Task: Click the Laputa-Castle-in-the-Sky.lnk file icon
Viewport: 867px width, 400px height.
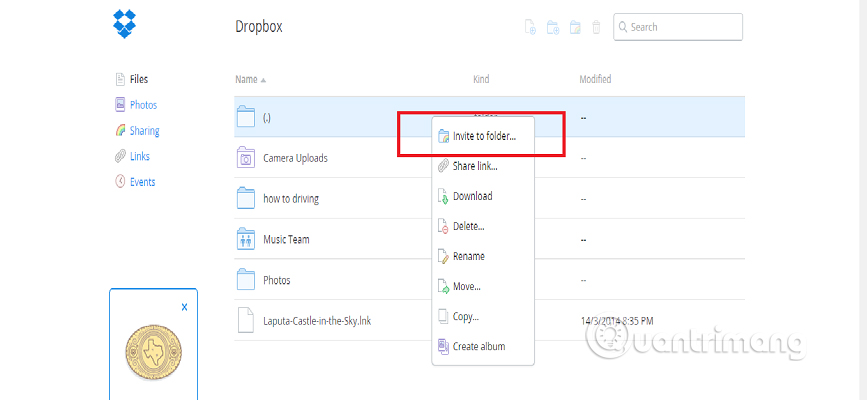Action: click(246, 320)
